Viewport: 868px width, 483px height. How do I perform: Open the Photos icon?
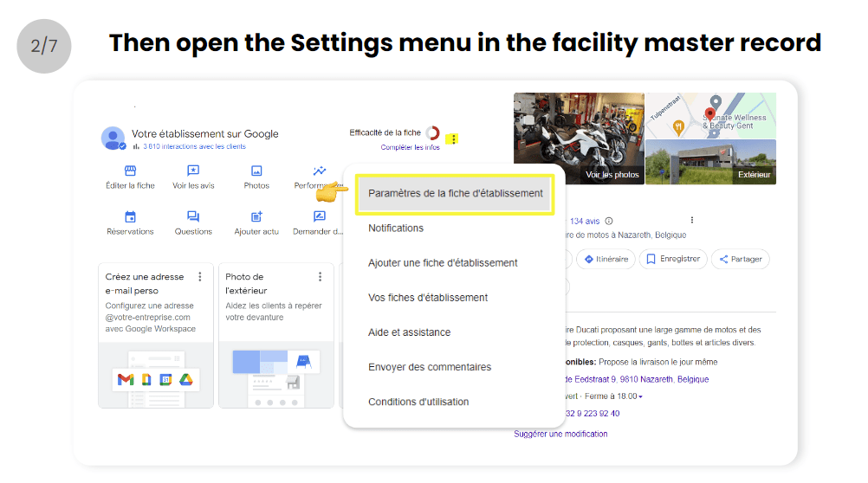pyautogui.click(x=256, y=171)
